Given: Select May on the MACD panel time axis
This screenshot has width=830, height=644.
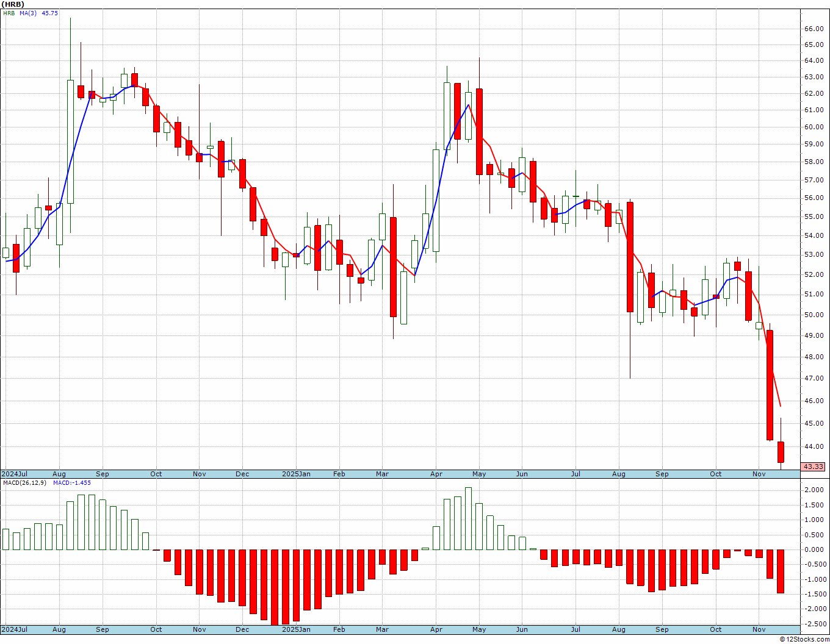Looking at the screenshot, I should click(x=479, y=629).
